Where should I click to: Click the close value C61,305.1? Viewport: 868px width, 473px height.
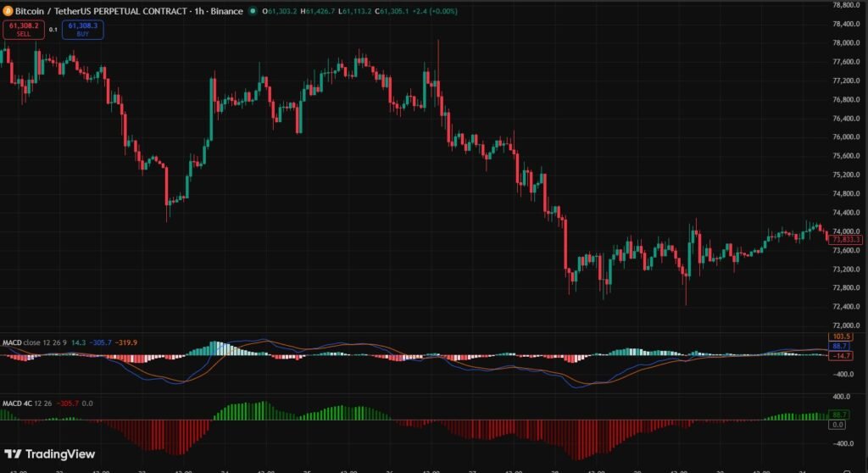(392, 11)
